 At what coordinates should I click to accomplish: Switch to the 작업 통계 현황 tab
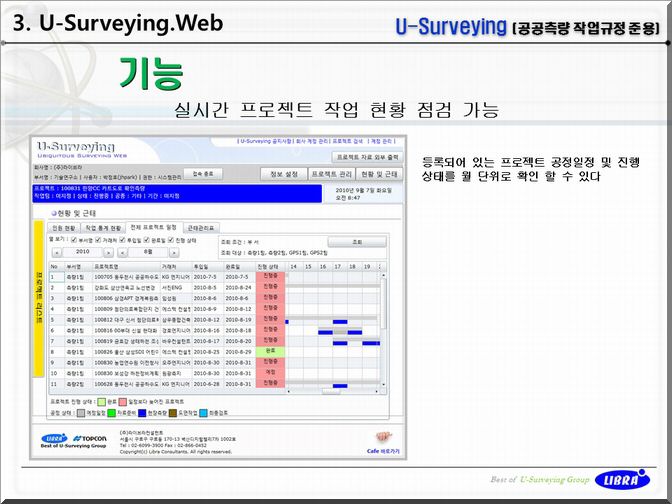tap(103, 228)
